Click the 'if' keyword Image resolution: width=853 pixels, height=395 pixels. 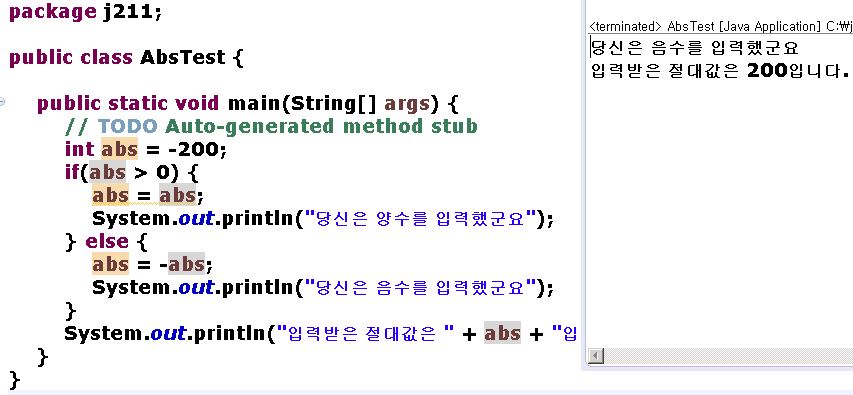(73, 172)
